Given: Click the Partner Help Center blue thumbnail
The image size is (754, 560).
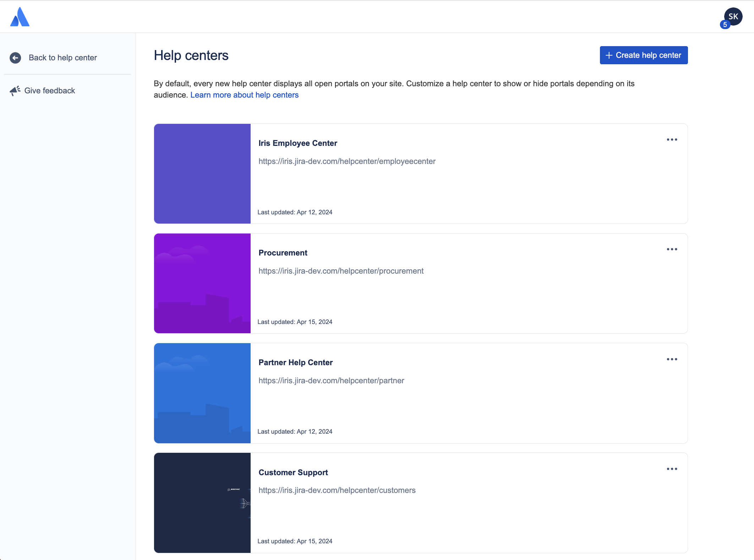Looking at the screenshot, I should pos(202,393).
